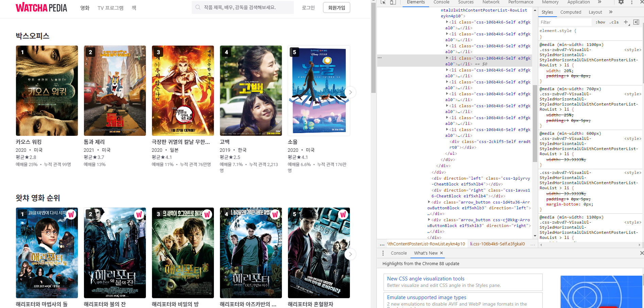Open Emulate unsupported image types link
The height and width of the screenshot is (308, 644).
pos(426,297)
